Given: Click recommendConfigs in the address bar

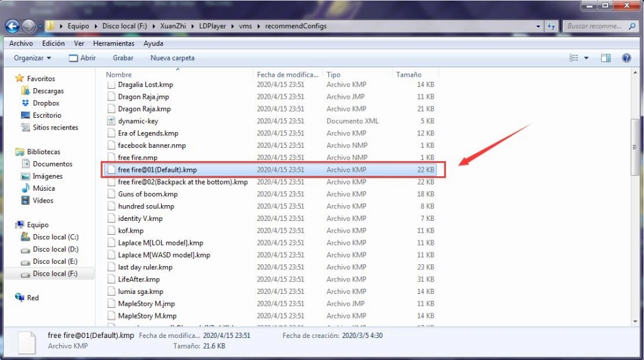Looking at the screenshot, I should tap(296, 26).
